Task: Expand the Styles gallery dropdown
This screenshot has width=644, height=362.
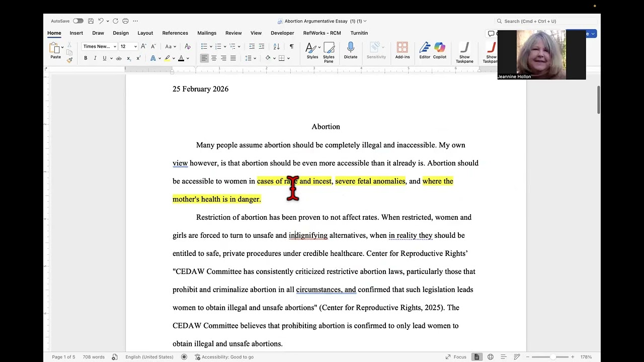Action: 319,48
